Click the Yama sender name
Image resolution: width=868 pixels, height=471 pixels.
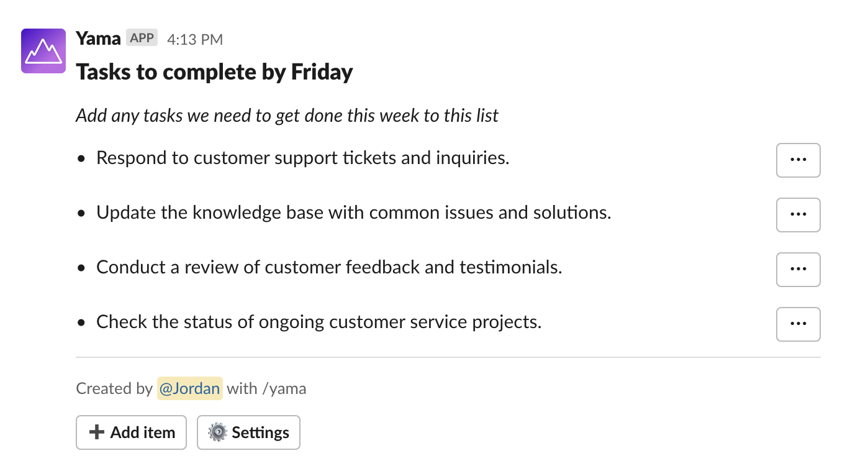pyautogui.click(x=98, y=37)
